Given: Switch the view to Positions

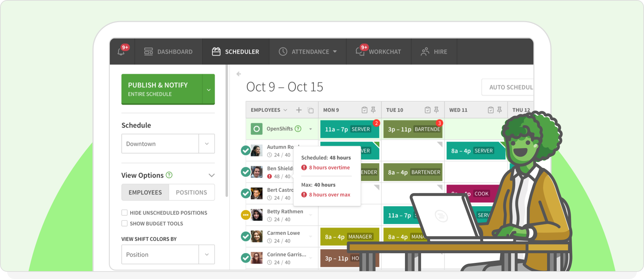Looking at the screenshot, I should (191, 192).
